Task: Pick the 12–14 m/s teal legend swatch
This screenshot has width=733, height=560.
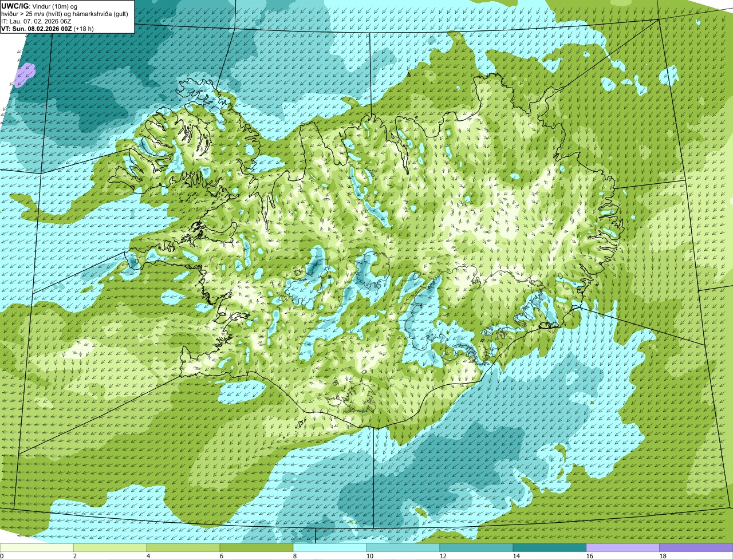Action: 476,547
